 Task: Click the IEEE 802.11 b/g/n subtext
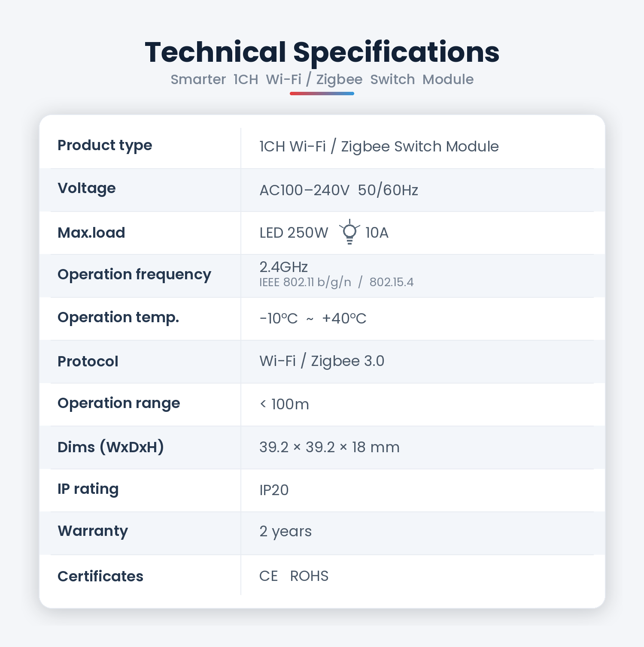(x=305, y=282)
